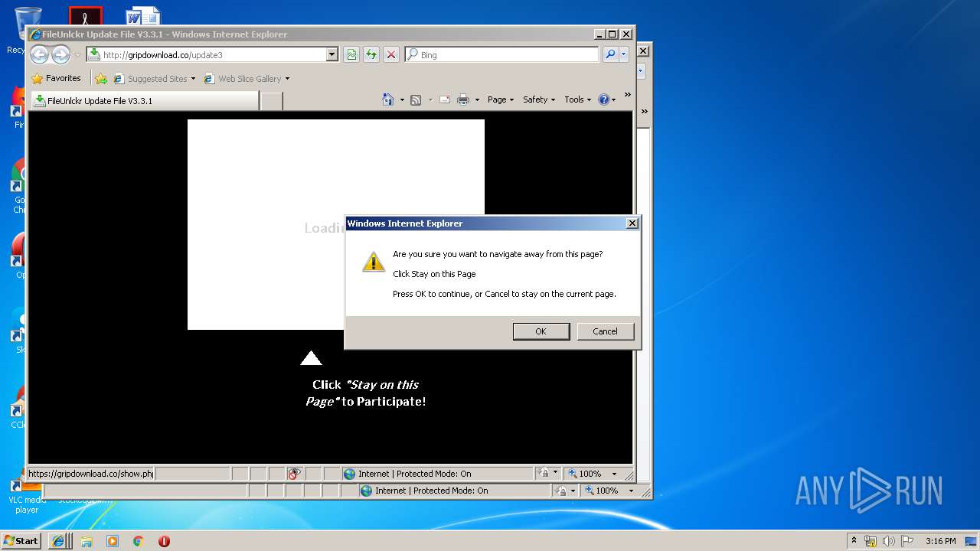
Task: Click the white loading content box
Action: [336, 224]
